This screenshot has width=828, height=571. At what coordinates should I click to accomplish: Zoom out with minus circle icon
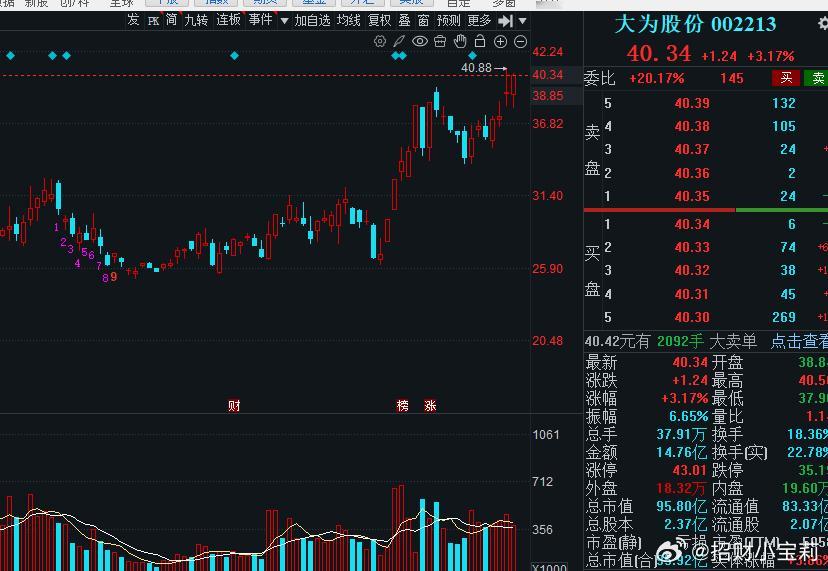(521, 42)
